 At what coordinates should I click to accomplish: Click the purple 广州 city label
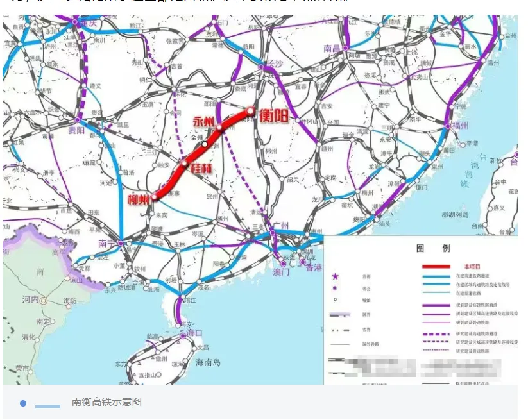[282, 226]
